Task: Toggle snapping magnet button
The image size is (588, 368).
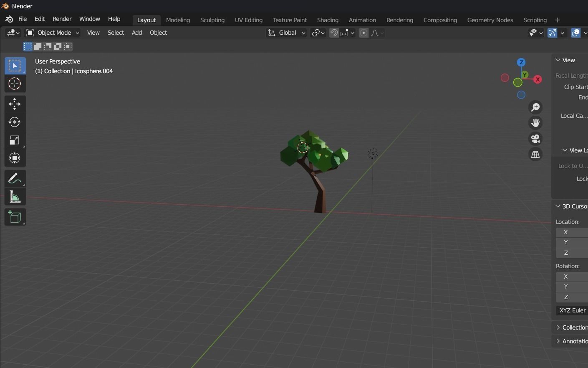Action: 334,33
